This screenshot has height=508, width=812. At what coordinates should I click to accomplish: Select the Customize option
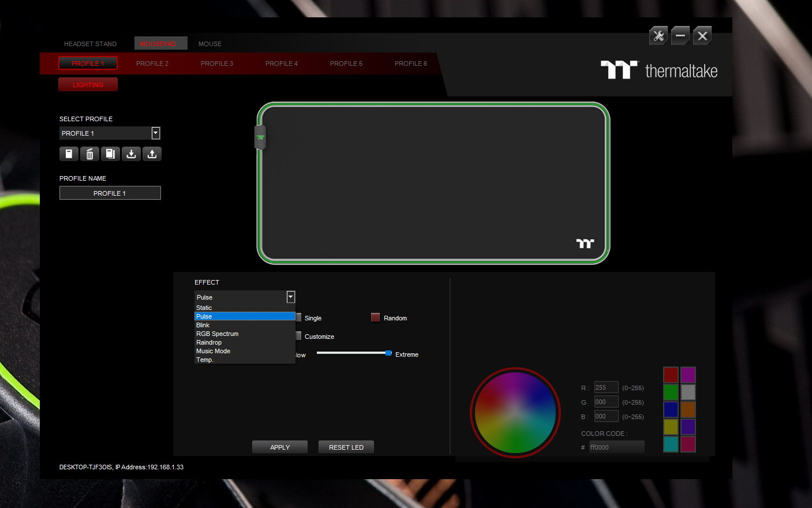point(298,336)
